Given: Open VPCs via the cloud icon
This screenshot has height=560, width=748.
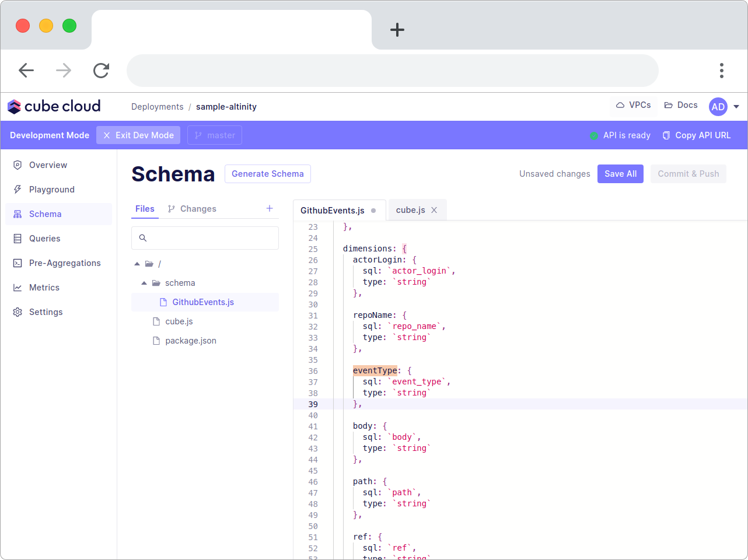Looking at the screenshot, I should click(619, 105).
